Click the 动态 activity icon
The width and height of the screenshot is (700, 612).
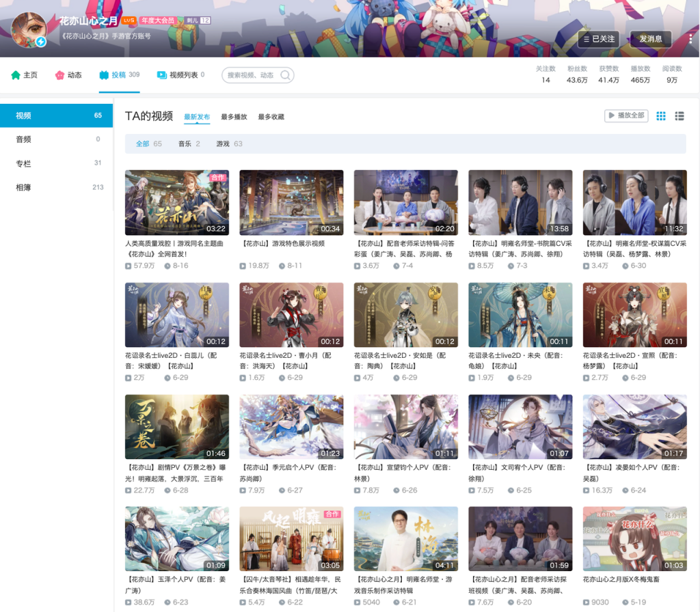[x=59, y=75]
